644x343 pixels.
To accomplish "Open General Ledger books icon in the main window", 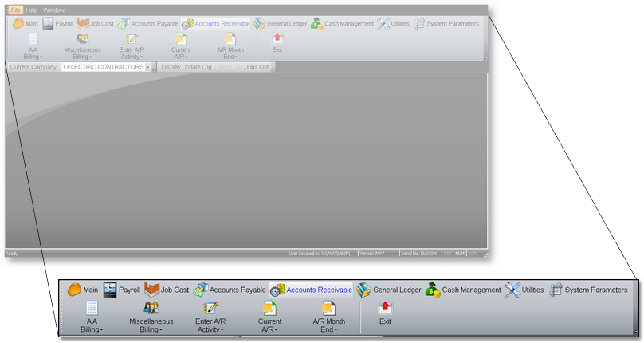I will 259,23.
